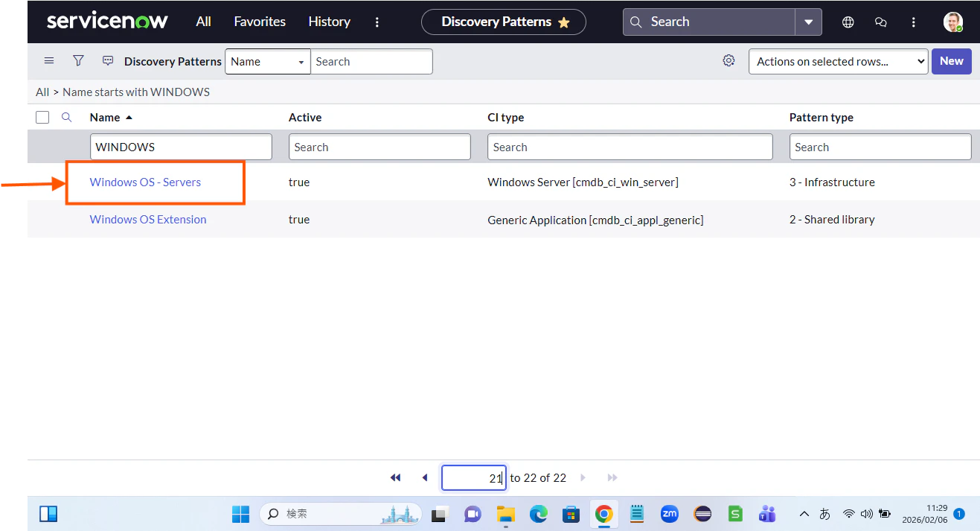Open the personalize list gear icon
Viewport: 980px width, 531px height.
pyautogui.click(x=729, y=61)
